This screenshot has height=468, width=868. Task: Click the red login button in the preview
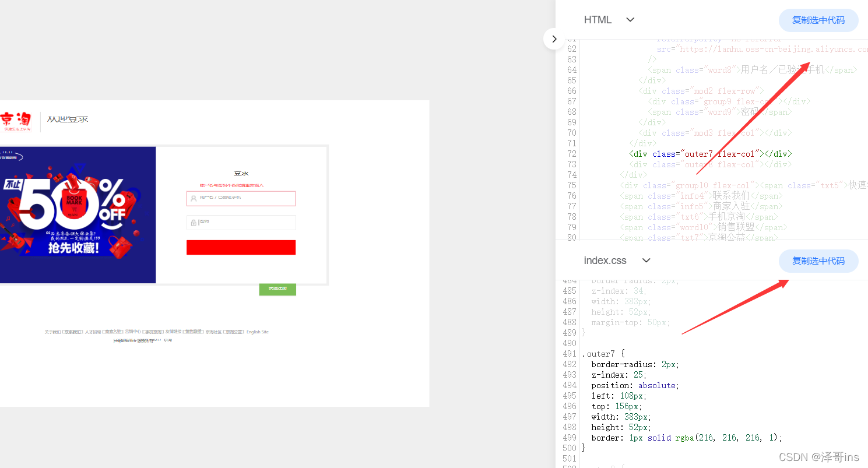tap(241, 247)
